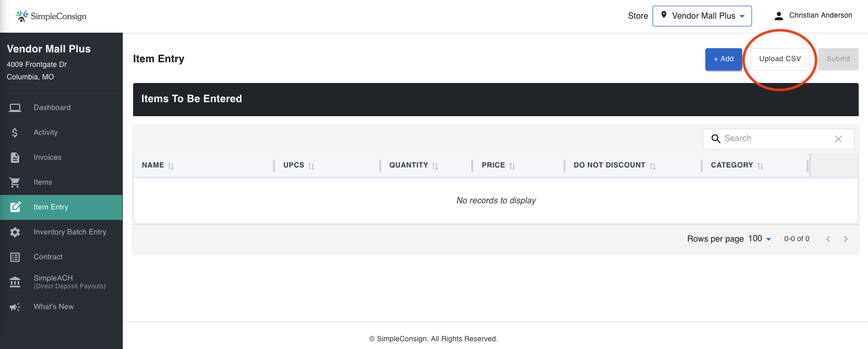
Task: Click the SimpleConsign logo
Action: (x=51, y=16)
